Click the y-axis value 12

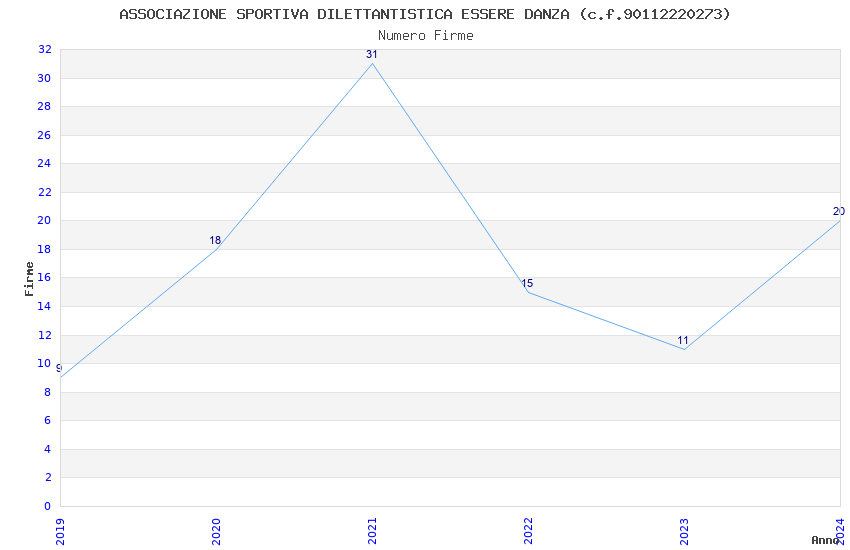click(x=44, y=335)
